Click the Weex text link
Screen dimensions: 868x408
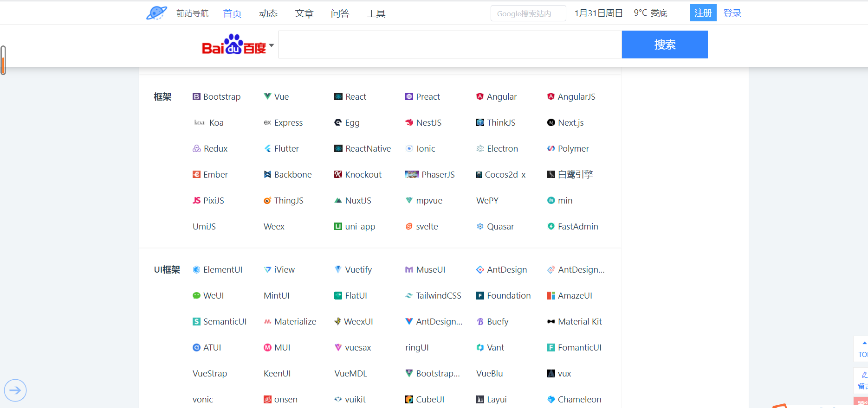(274, 226)
